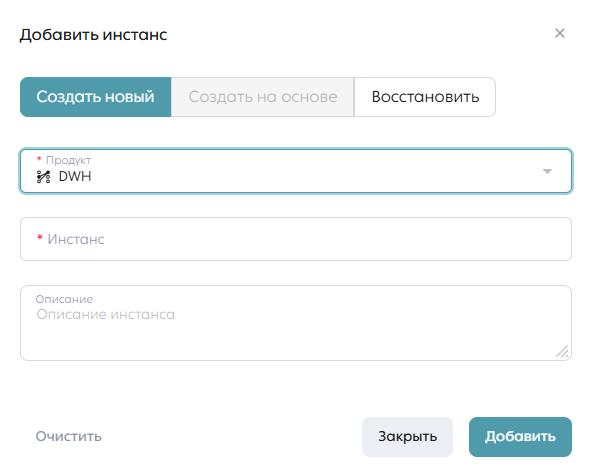Image resolution: width=589 pixels, height=475 pixels.
Task: Switch to Создать на основе tab
Action: [x=263, y=97]
